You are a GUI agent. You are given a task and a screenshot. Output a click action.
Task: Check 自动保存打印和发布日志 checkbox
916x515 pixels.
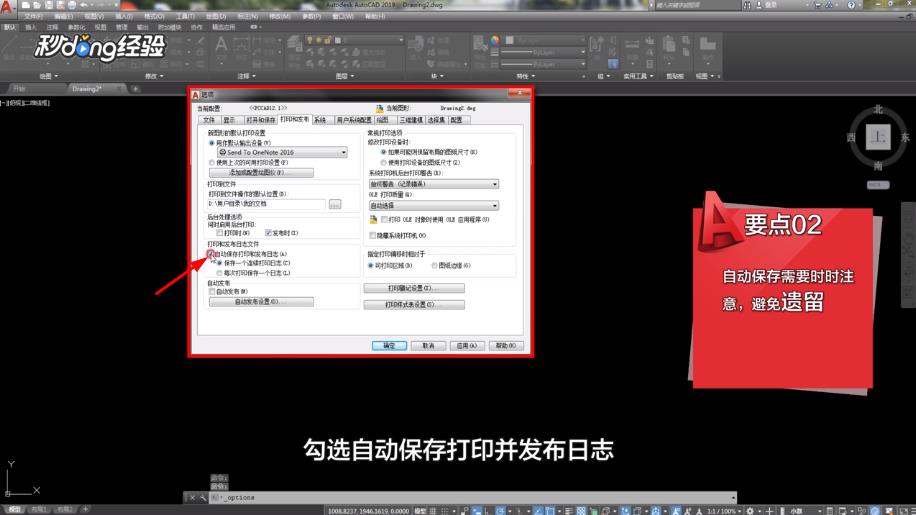(x=210, y=254)
